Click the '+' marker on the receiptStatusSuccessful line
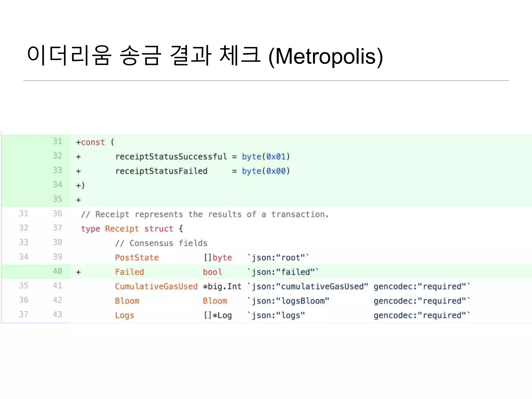This screenshot has width=532, height=399. (x=78, y=157)
